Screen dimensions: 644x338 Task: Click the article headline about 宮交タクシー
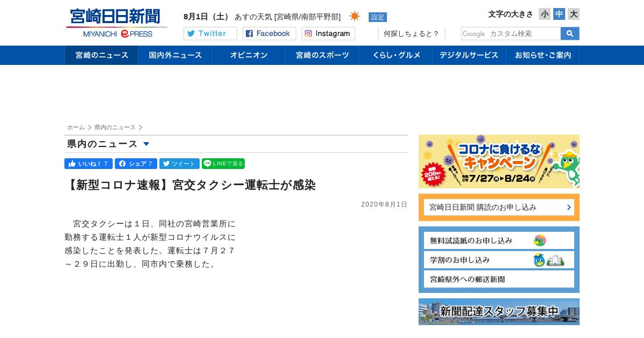pyautogui.click(x=190, y=185)
